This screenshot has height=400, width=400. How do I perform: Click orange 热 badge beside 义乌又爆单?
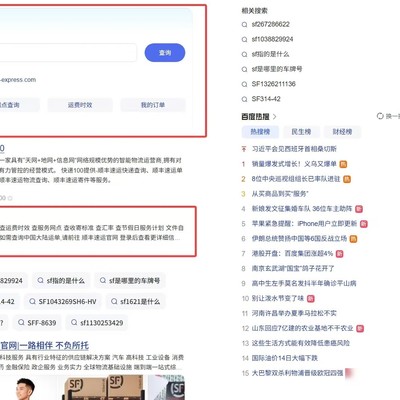[343, 164]
